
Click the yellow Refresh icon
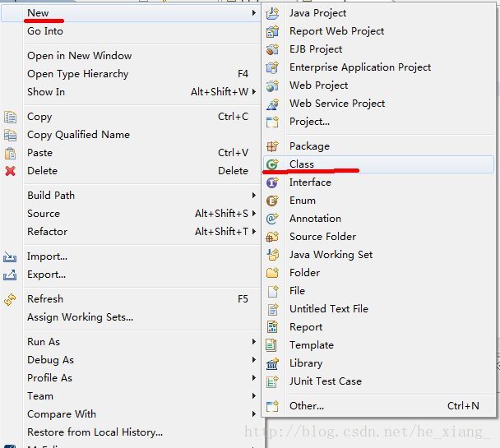coord(10,299)
